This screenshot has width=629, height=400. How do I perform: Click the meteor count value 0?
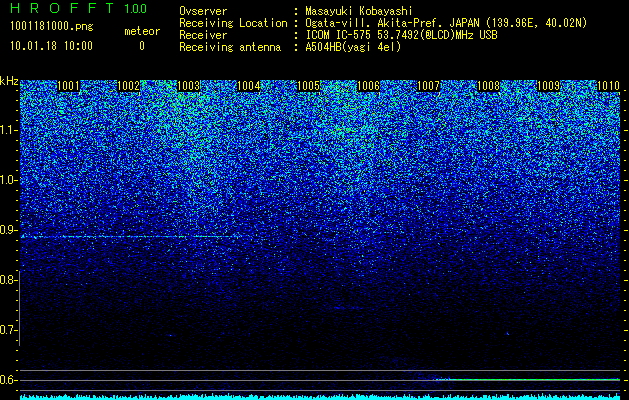coord(142,46)
